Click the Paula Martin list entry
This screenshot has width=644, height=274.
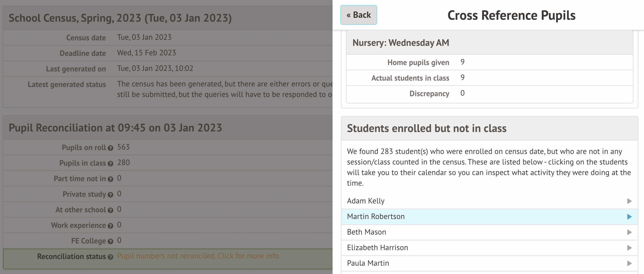368,263
